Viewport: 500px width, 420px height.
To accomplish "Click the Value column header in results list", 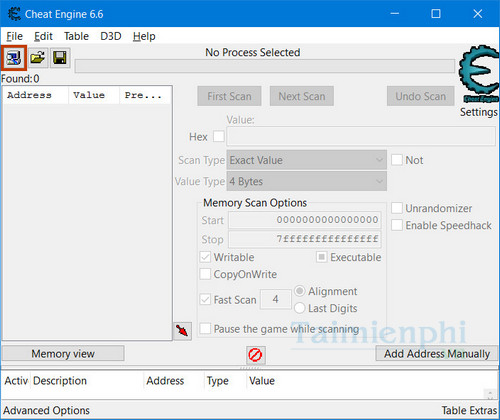I will (x=94, y=95).
